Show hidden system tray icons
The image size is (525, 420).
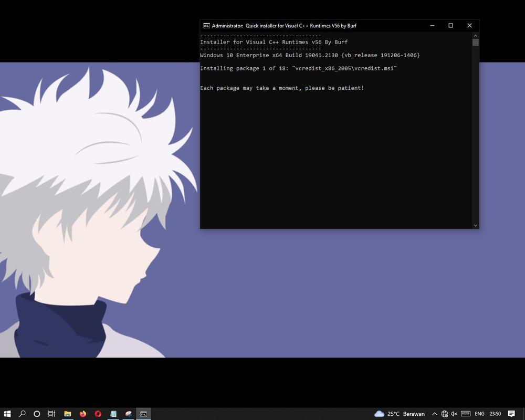pos(435,414)
